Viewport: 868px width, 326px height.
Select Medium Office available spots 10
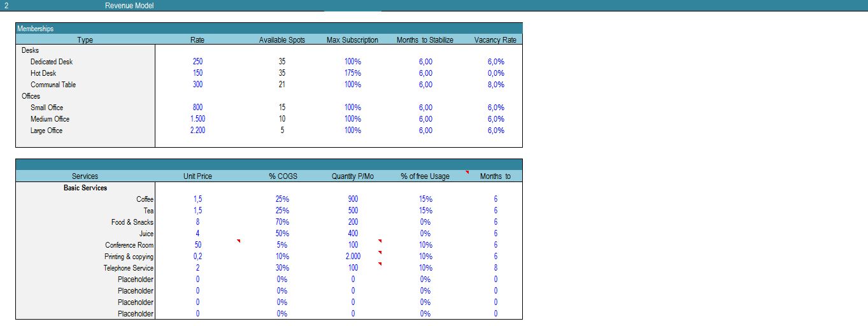coord(282,119)
